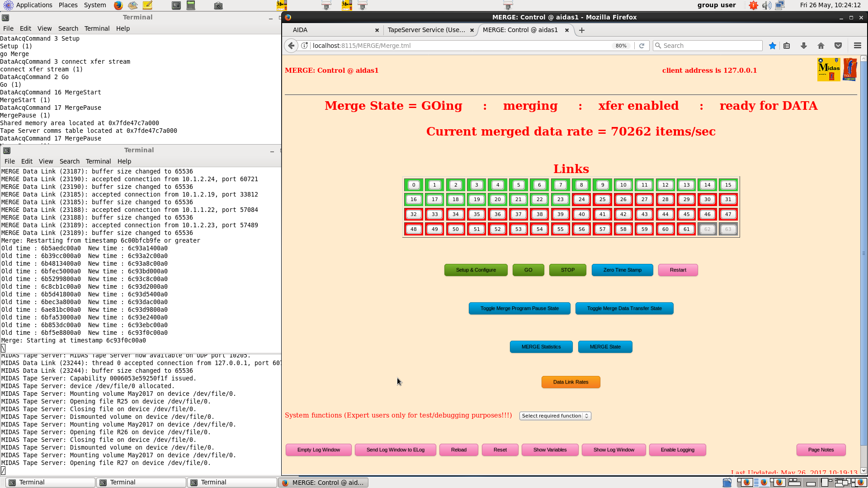Click Toggle Merge Program Pause State
This screenshot has width=868, height=488.
click(x=519, y=308)
